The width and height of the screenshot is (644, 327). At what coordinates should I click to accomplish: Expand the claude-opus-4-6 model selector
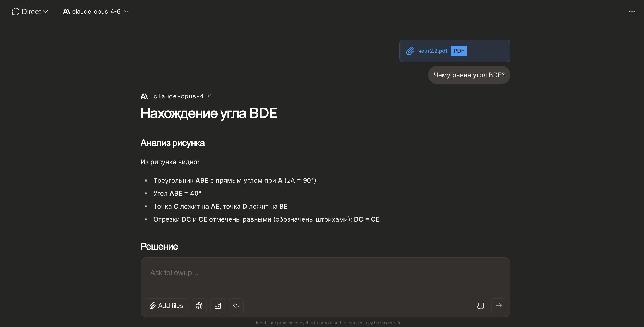[x=96, y=12]
